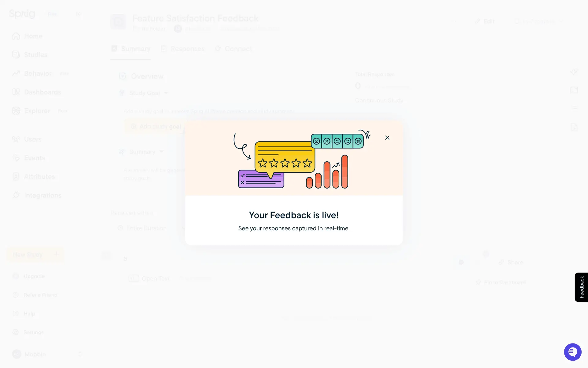Open the black Feedback side tab
The width and height of the screenshot is (588, 368).
coord(581,287)
